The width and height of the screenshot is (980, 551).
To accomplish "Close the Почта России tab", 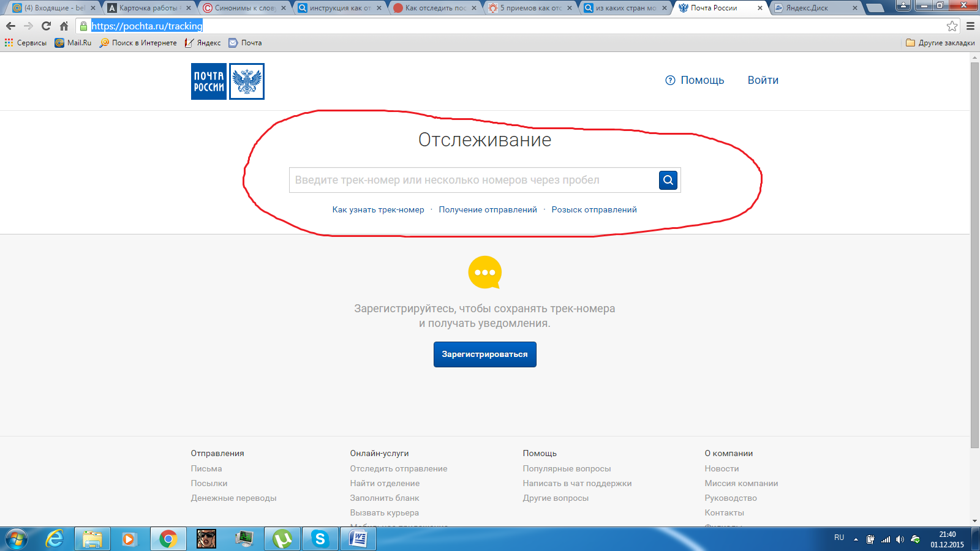I will [x=760, y=8].
